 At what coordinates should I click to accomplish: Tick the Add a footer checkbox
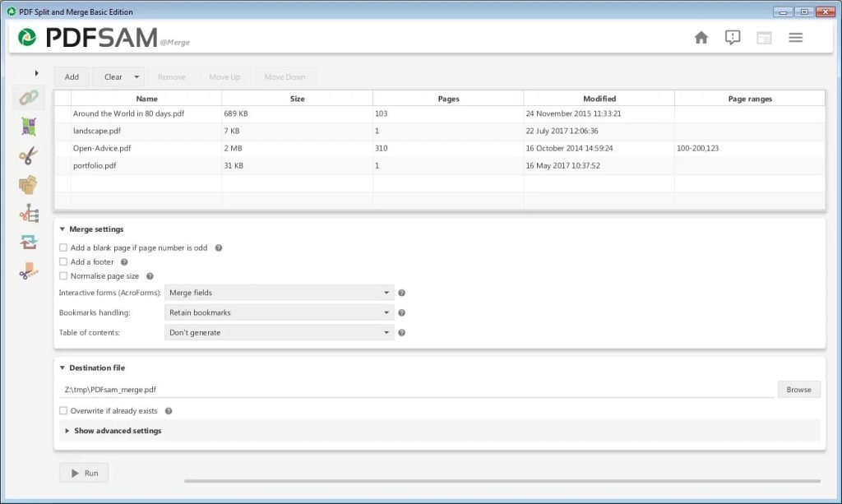63,262
